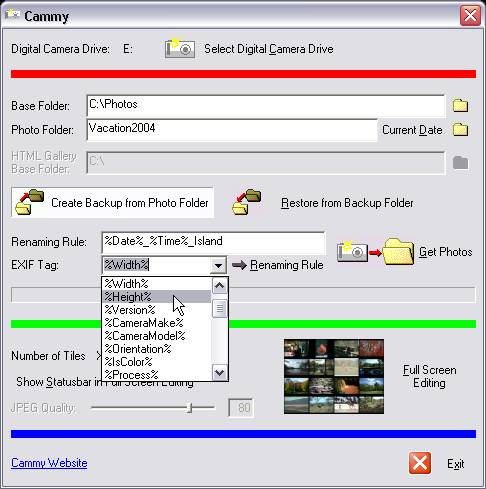Expand the EXIF Tag dropdown arrow

[x=218, y=265]
